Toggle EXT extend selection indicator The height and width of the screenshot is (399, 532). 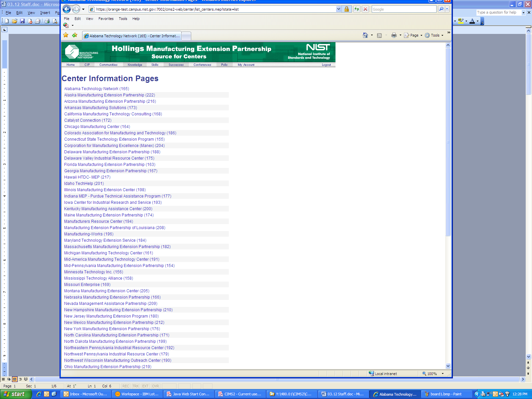145,386
